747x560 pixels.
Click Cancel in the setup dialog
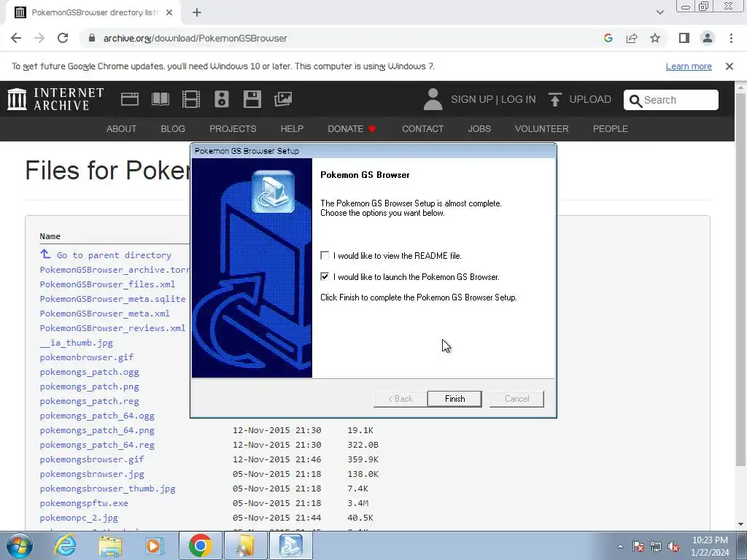[516, 399]
